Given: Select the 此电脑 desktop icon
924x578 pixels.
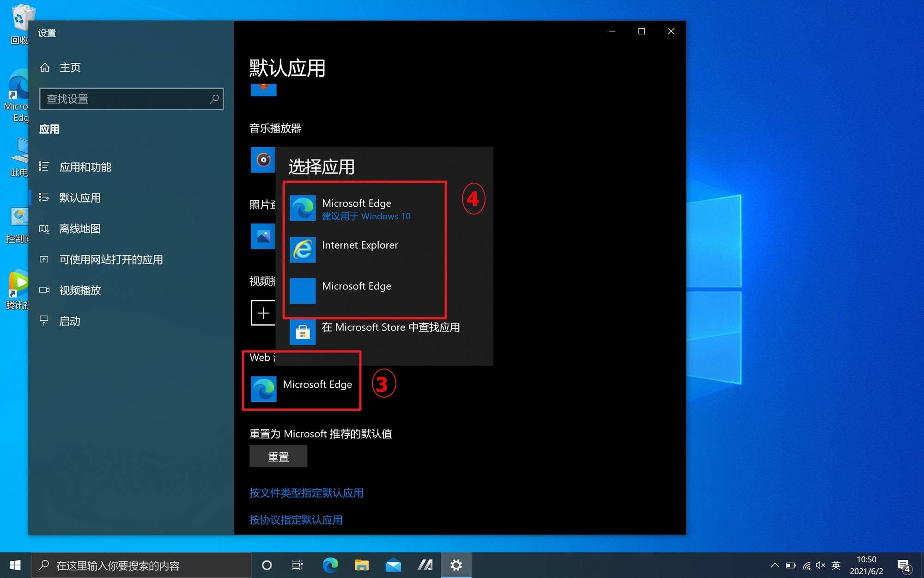Looking at the screenshot, I should point(19,158).
